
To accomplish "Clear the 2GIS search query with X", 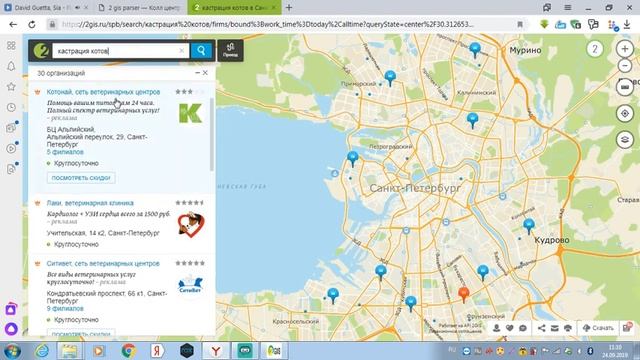I will (182, 51).
